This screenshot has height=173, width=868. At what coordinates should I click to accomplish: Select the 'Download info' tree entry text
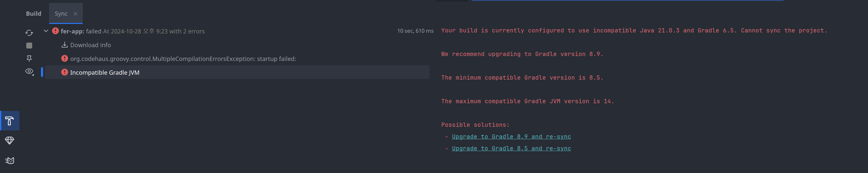pos(90,45)
